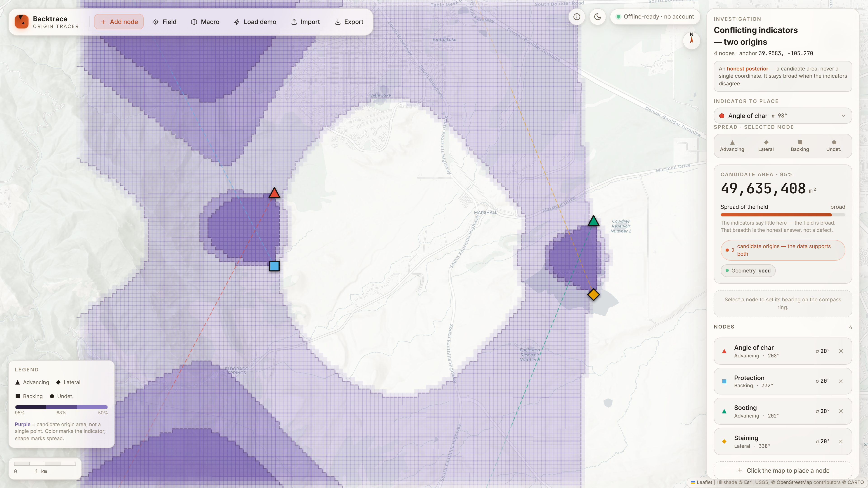Click the anchor coordinates 39.9583, -105.270
The height and width of the screenshot is (488, 868).
[785, 53]
